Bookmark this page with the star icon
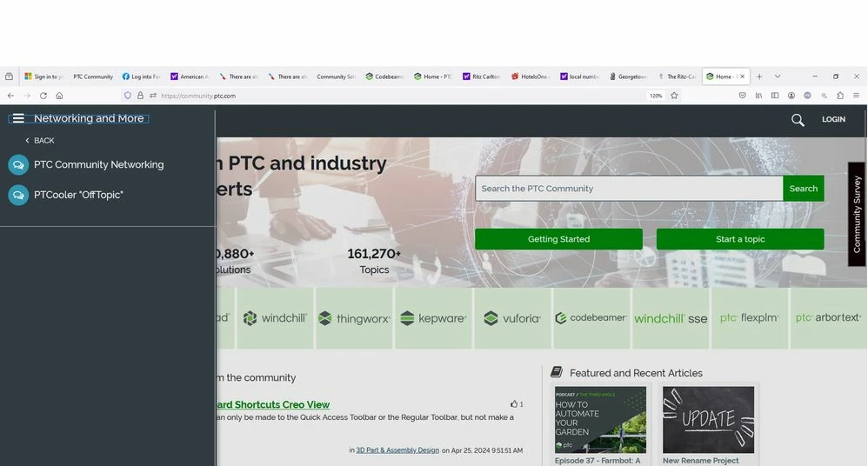868x466 pixels. (674, 95)
